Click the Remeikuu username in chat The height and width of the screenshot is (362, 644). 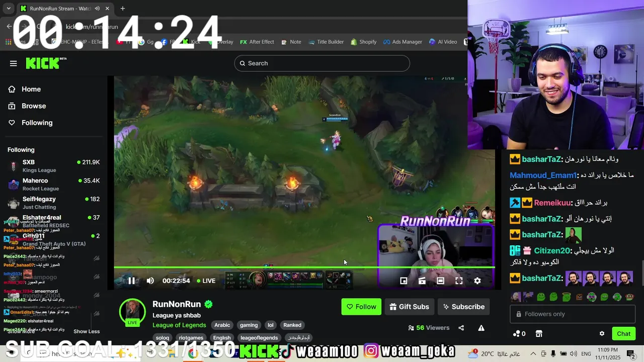[553, 203]
